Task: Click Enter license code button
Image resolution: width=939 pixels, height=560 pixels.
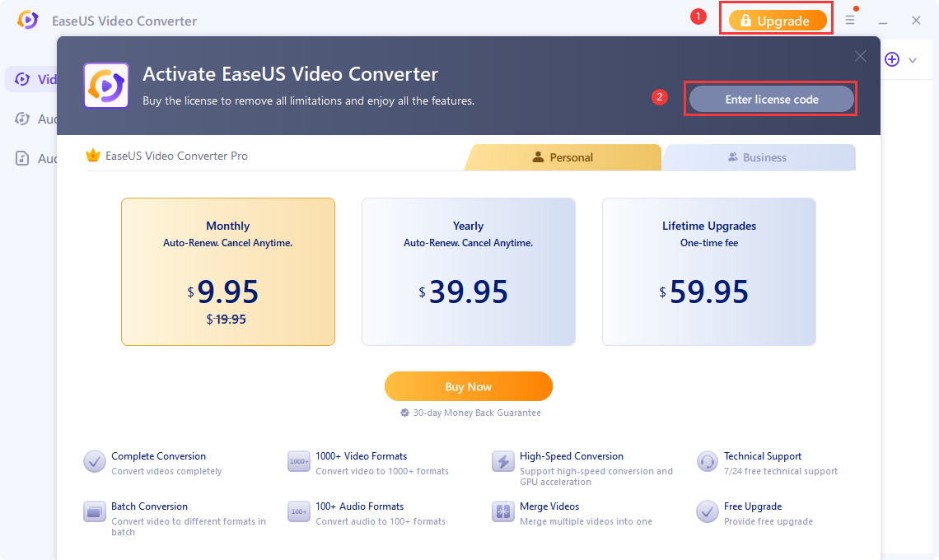Action: click(x=771, y=100)
